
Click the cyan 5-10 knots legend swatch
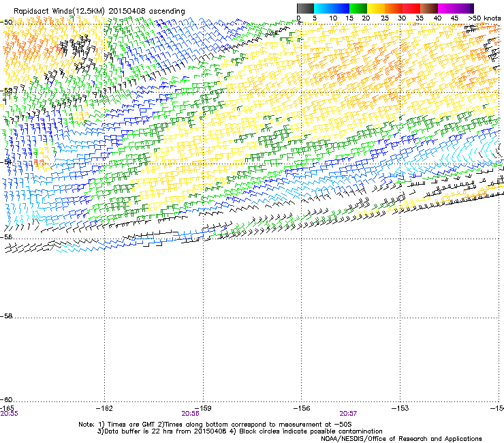pos(323,8)
